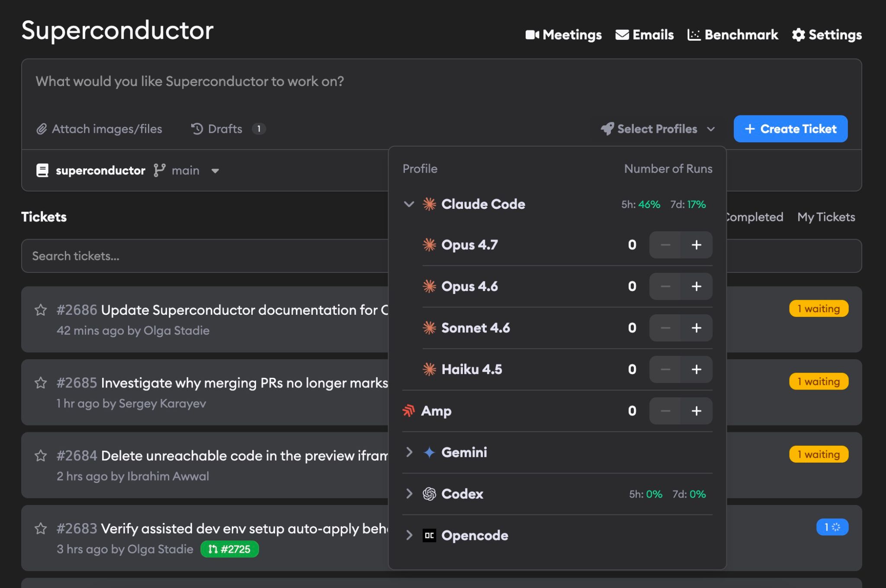Decrease Amp number of runs

(665, 411)
